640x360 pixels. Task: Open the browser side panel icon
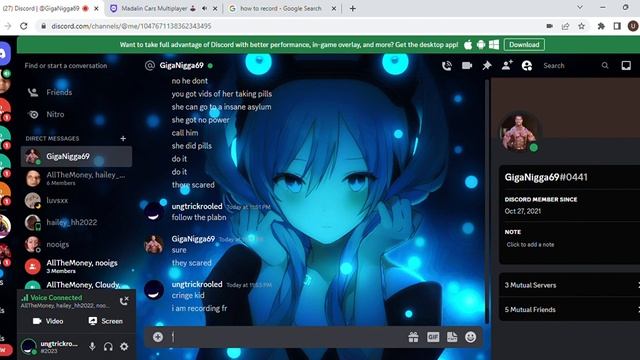coord(617,26)
